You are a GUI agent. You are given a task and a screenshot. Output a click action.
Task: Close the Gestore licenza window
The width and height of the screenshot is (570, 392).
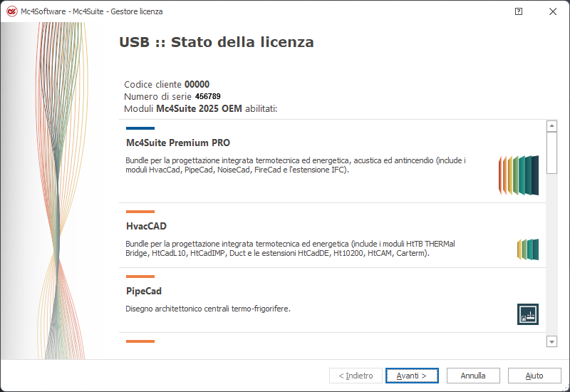tap(553, 11)
